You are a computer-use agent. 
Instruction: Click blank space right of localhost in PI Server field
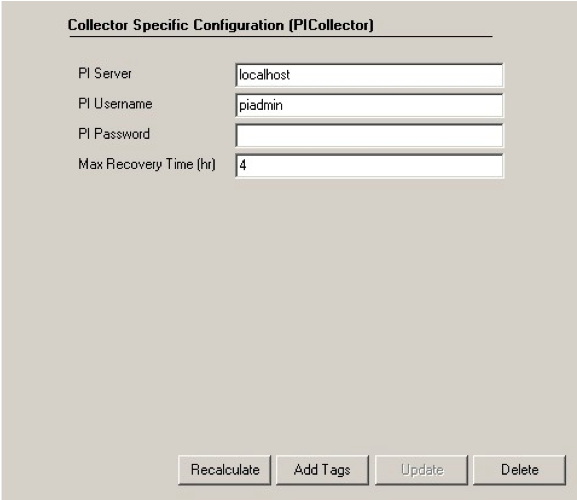tap(396, 75)
